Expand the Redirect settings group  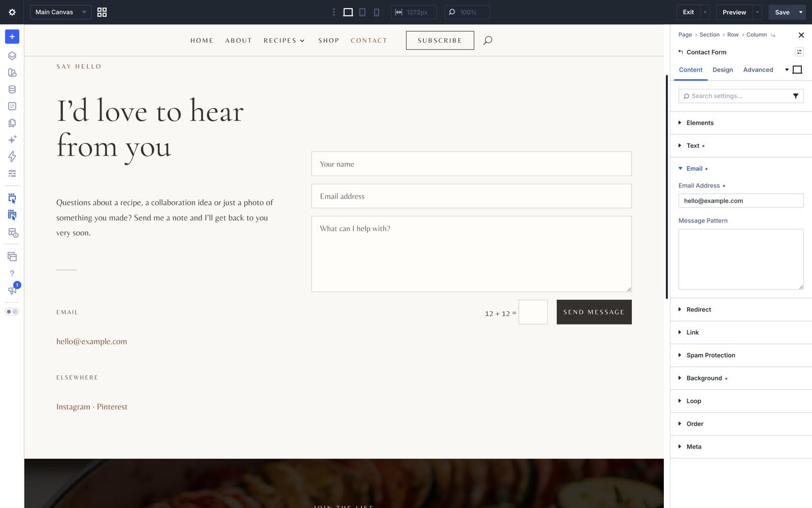click(x=741, y=309)
